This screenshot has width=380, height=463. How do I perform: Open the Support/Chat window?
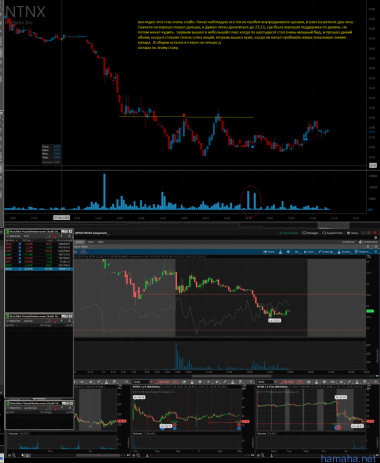pos(332,233)
